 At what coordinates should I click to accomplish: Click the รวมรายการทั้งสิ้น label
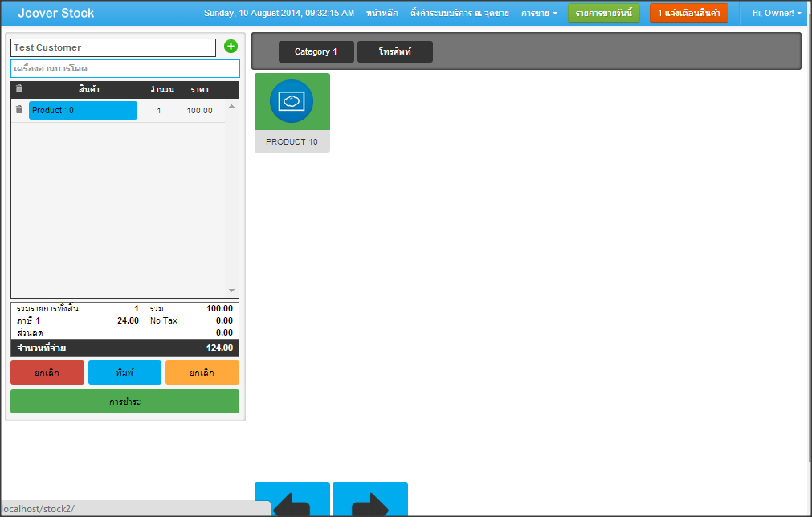click(47, 309)
